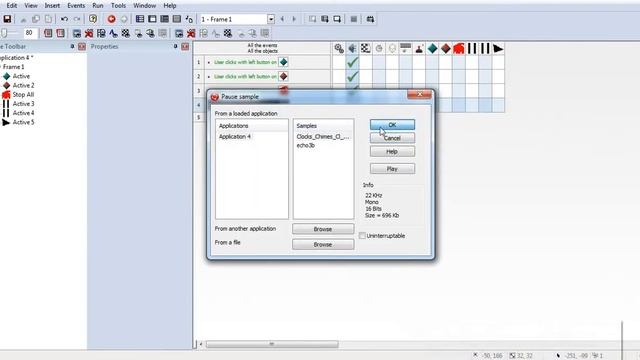The width and height of the screenshot is (640, 360).
Task: Select Application 4 in Applications list
Action: tap(235, 136)
